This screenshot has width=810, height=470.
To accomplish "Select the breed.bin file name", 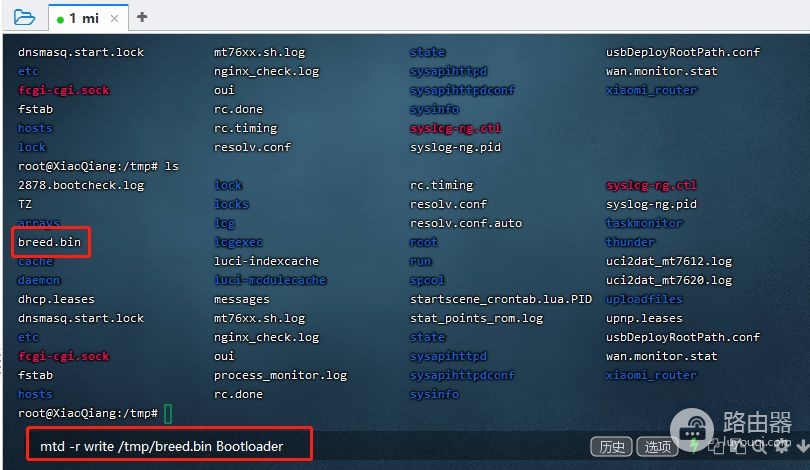I will pos(50,242).
